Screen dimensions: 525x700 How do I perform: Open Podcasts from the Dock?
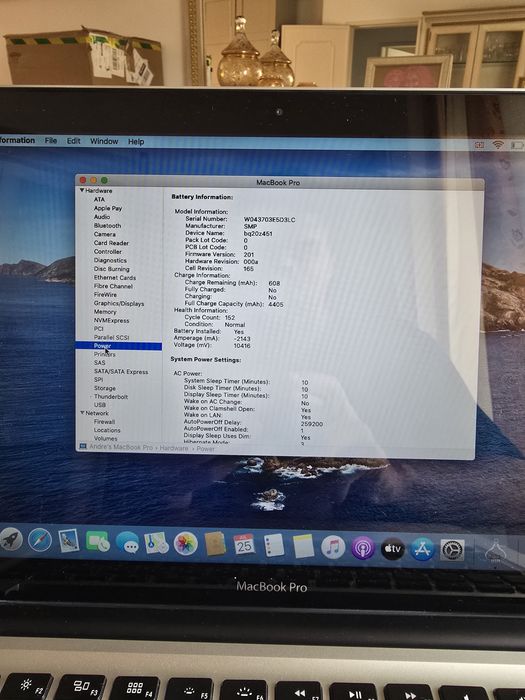(x=363, y=548)
